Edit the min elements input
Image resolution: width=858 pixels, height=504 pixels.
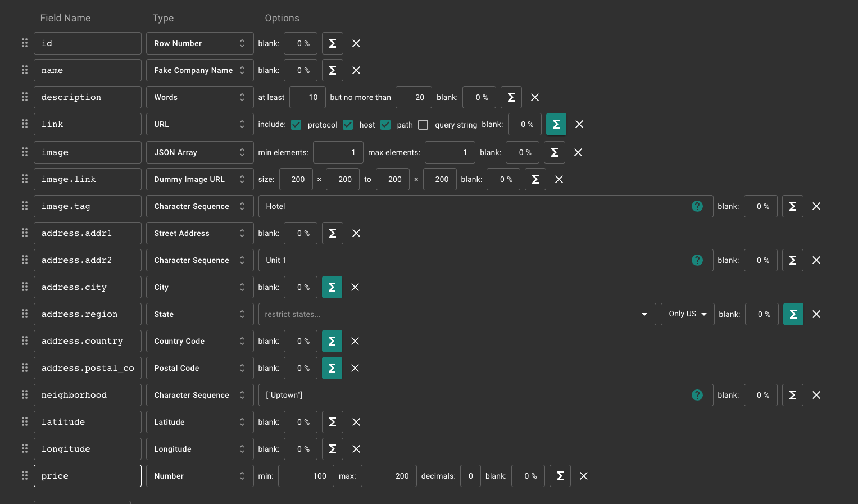click(338, 152)
